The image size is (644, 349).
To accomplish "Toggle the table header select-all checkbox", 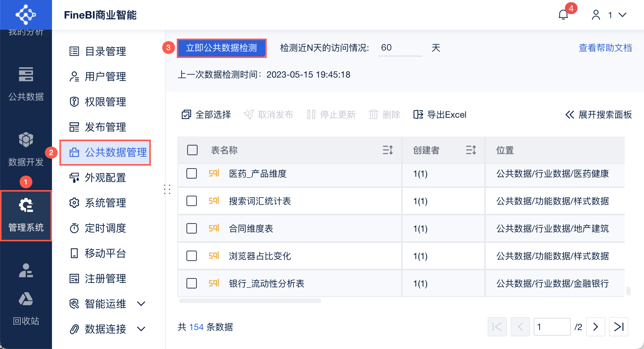I will (x=192, y=150).
